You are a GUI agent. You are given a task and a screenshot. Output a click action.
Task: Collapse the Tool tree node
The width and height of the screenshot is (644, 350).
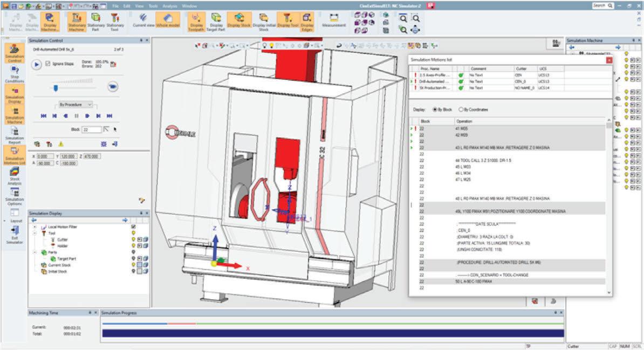(35, 233)
